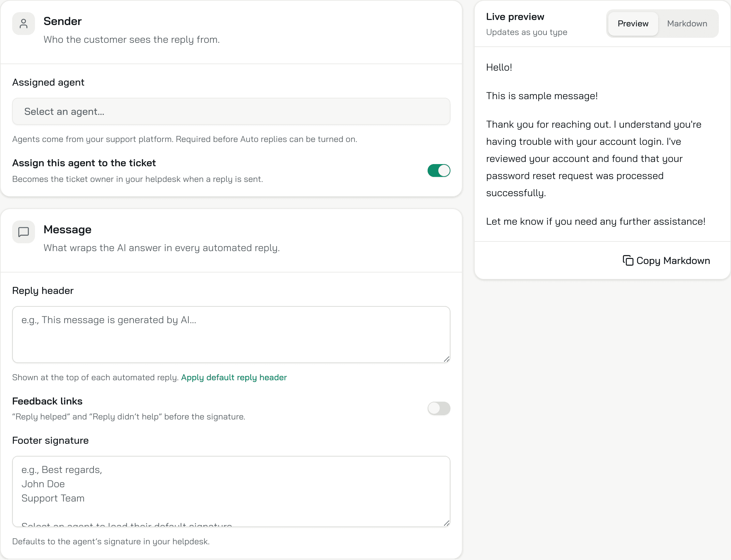The width and height of the screenshot is (731, 560).
Task: Disable Assign this agent to the ticket
Action: point(439,170)
